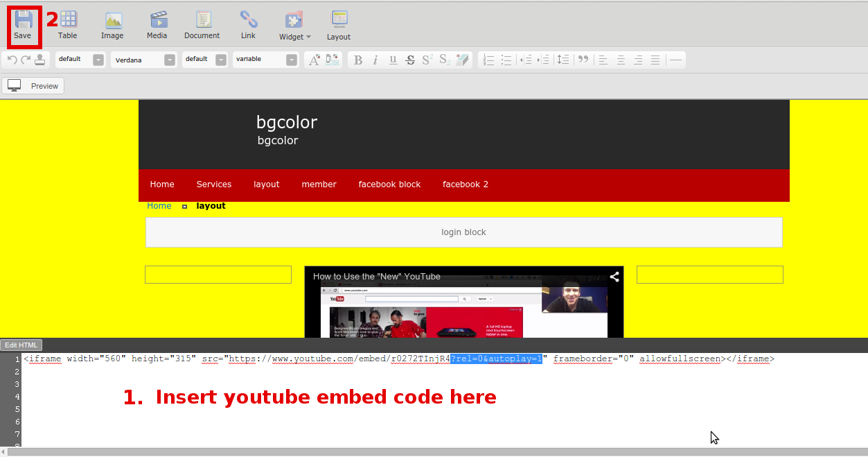Click the blockquote icon
Viewport: 868px width, 457px height.
click(x=583, y=60)
